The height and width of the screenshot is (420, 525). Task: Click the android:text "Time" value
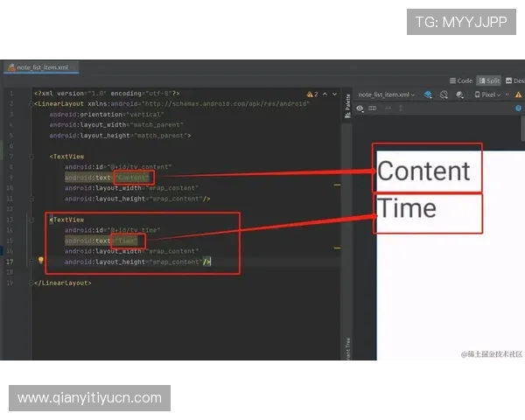pyautogui.click(x=126, y=241)
